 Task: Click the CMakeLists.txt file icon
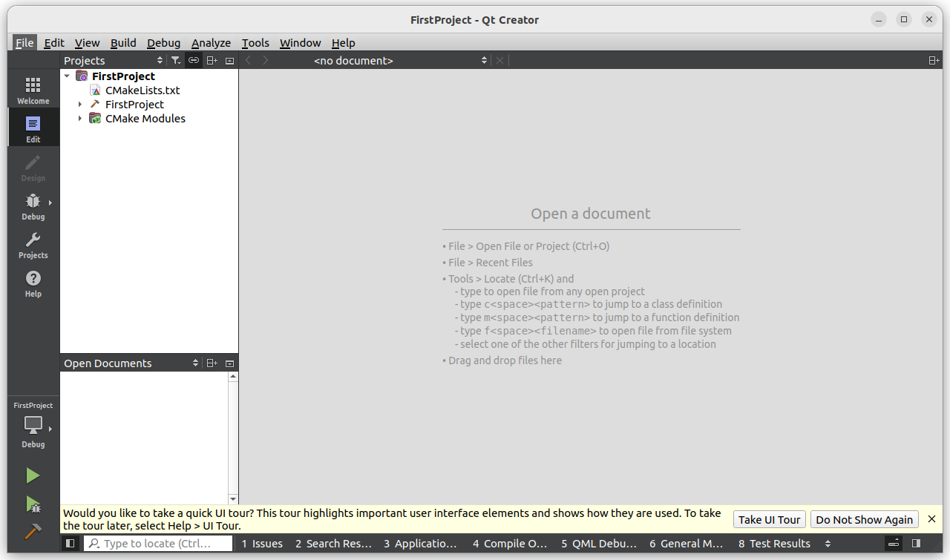pyautogui.click(x=95, y=90)
